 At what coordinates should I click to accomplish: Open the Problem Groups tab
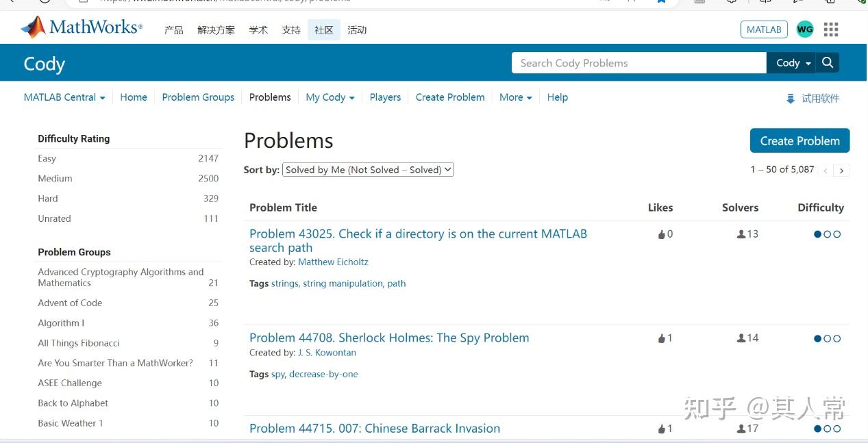click(x=198, y=97)
